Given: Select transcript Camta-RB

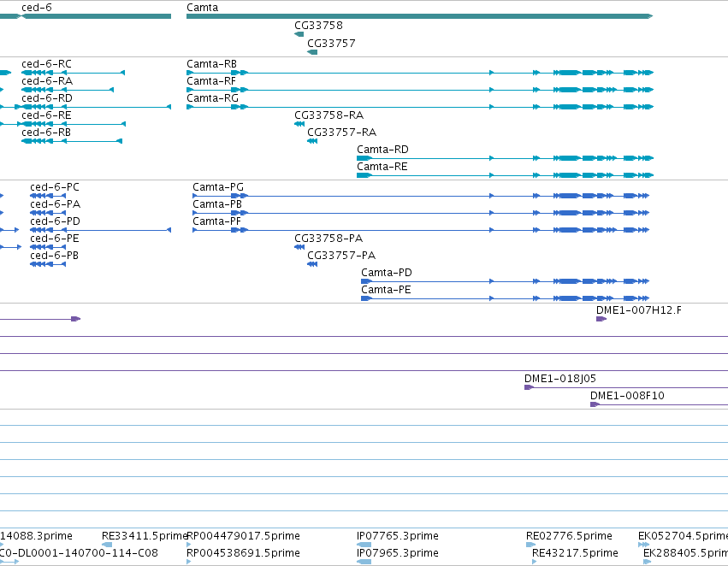Looking at the screenshot, I should pyautogui.click(x=211, y=63).
